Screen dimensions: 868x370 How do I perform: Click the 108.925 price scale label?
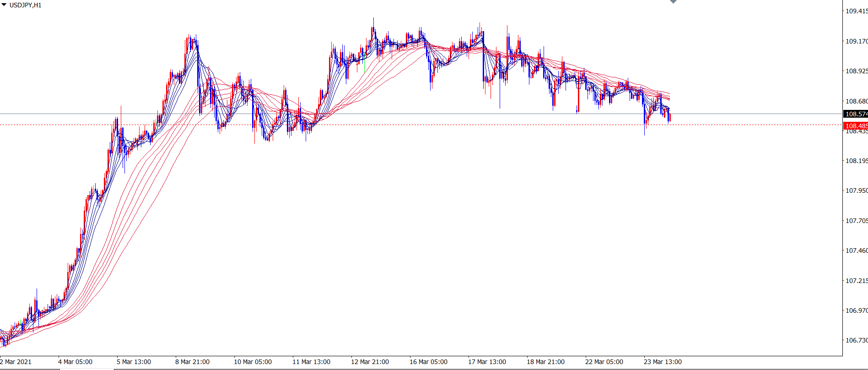856,71
